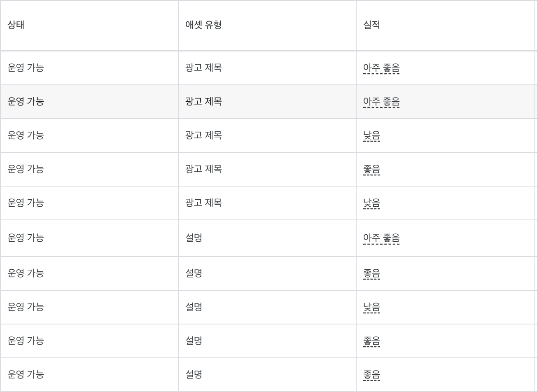Click the first 낮음 rating in the table

[x=371, y=135]
